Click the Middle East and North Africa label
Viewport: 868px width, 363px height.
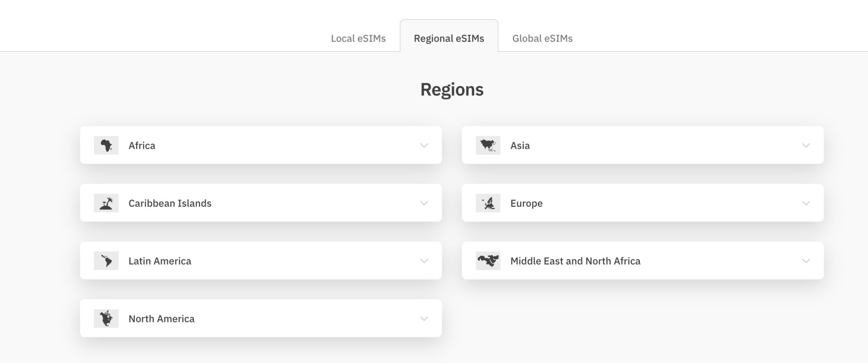pyautogui.click(x=576, y=261)
